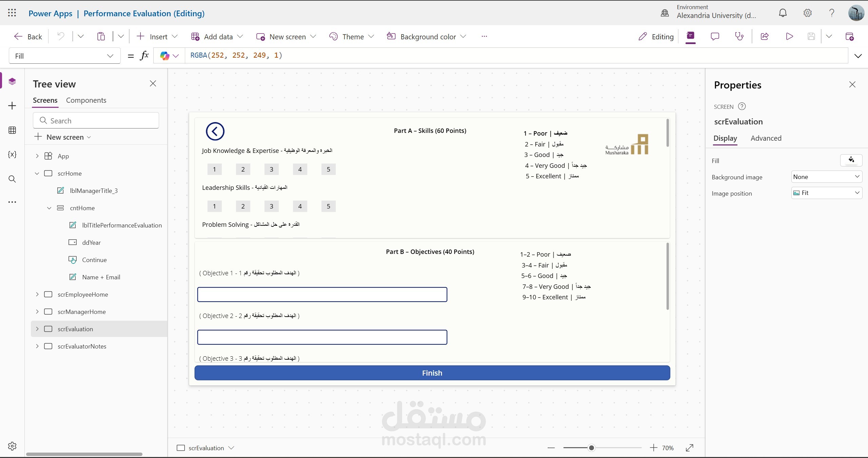Open the Fill color picker in Properties

tap(851, 160)
